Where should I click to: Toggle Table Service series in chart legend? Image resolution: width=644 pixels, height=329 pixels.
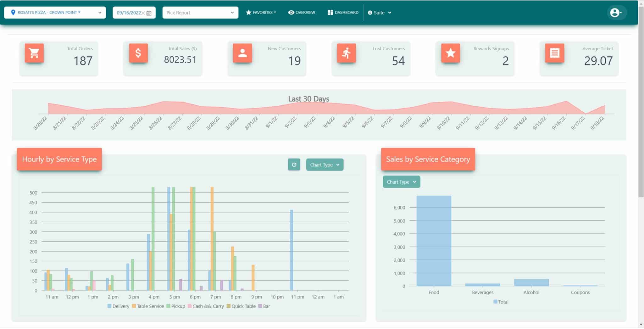pos(148,306)
